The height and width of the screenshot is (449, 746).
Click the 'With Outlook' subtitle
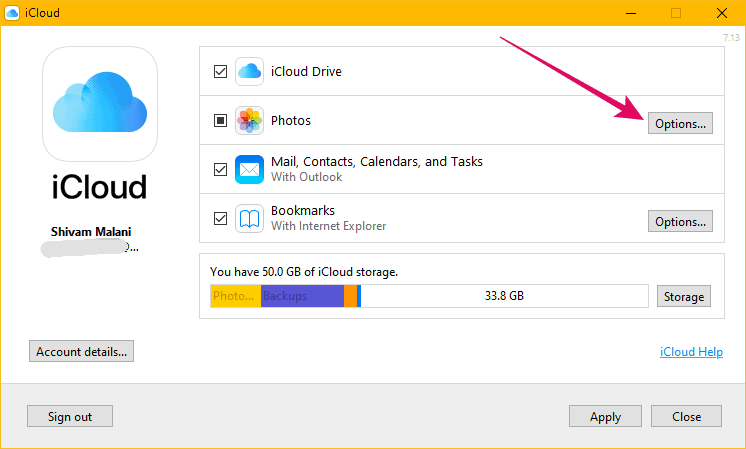[x=306, y=177]
